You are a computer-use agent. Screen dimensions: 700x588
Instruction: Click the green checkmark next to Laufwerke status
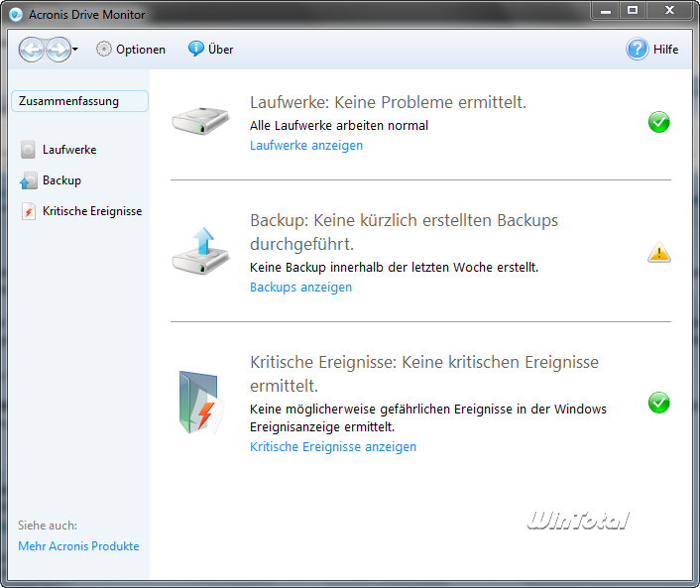(659, 122)
